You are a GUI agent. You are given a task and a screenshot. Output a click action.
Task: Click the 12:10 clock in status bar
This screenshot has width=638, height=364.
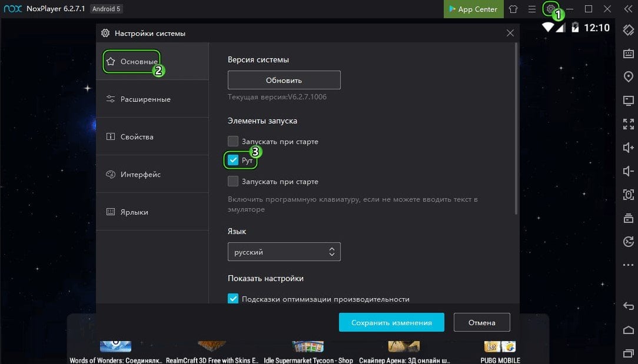click(x=596, y=28)
